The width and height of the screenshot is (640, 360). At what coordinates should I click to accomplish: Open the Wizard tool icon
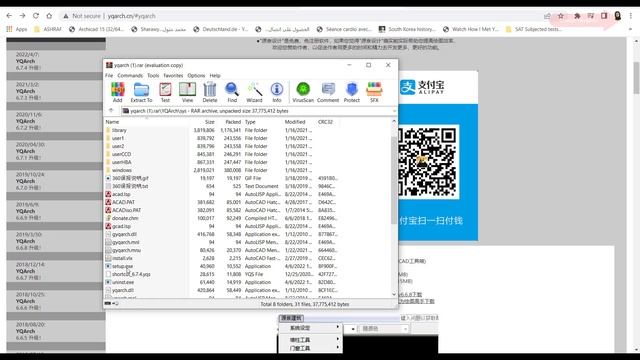click(x=254, y=92)
